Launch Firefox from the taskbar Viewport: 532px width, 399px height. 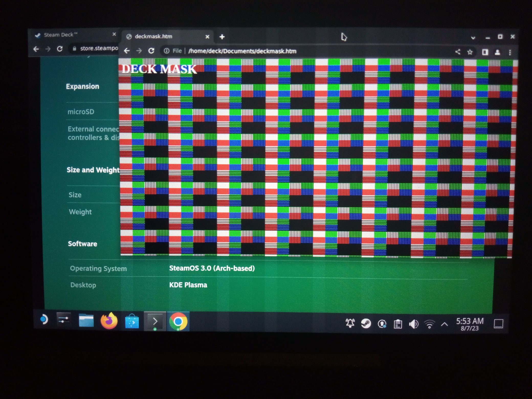tap(109, 321)
